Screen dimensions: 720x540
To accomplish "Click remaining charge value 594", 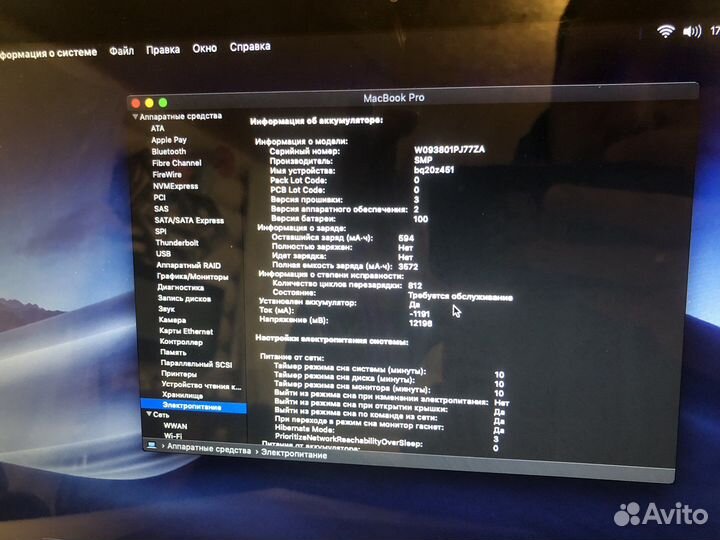I will [x=406, y=238].
